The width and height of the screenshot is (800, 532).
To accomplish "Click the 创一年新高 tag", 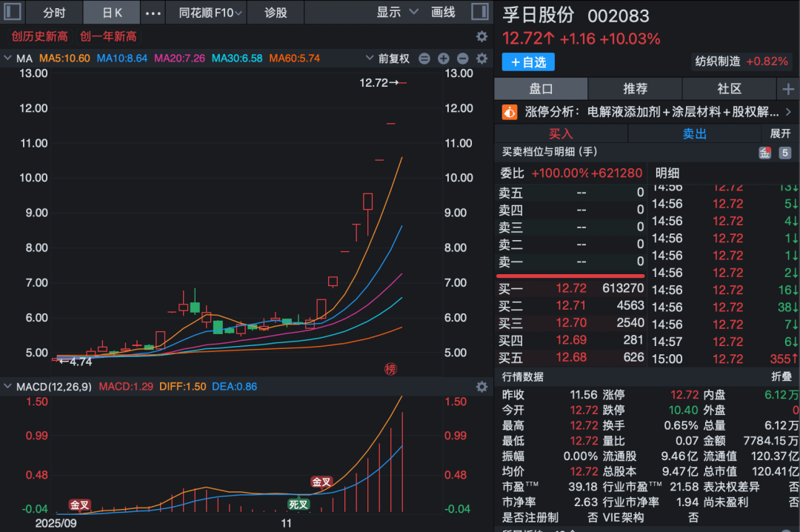I will (x=108, y=36).
